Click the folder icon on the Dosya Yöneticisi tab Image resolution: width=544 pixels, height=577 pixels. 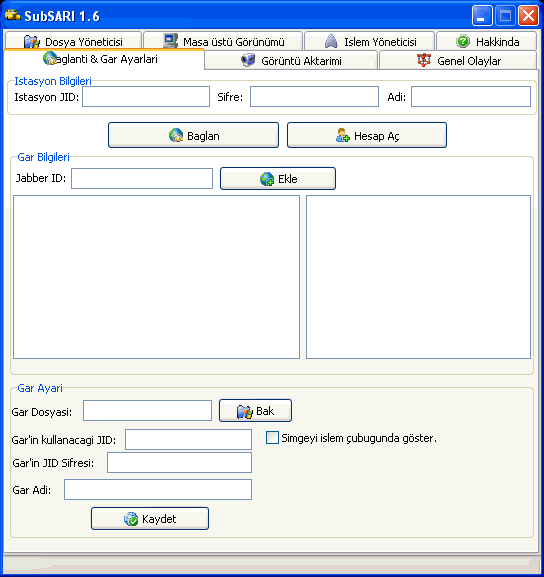click(32, 42)
